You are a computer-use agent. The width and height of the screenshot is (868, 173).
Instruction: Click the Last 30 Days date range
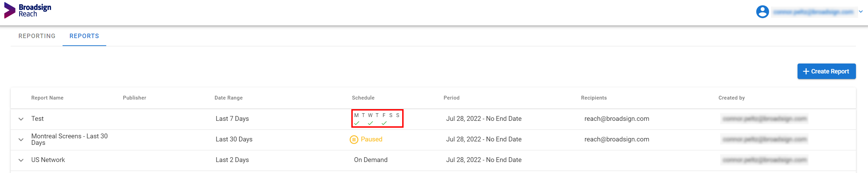tap(234, 139)
